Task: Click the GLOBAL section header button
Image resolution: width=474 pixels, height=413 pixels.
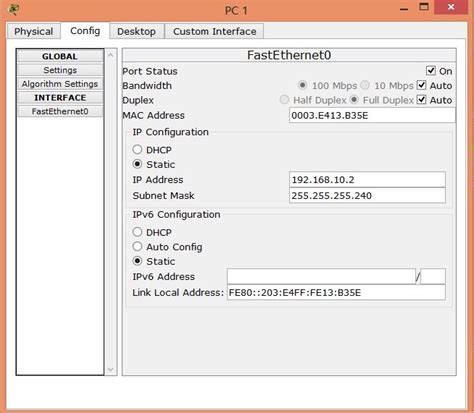Action: 60,56
